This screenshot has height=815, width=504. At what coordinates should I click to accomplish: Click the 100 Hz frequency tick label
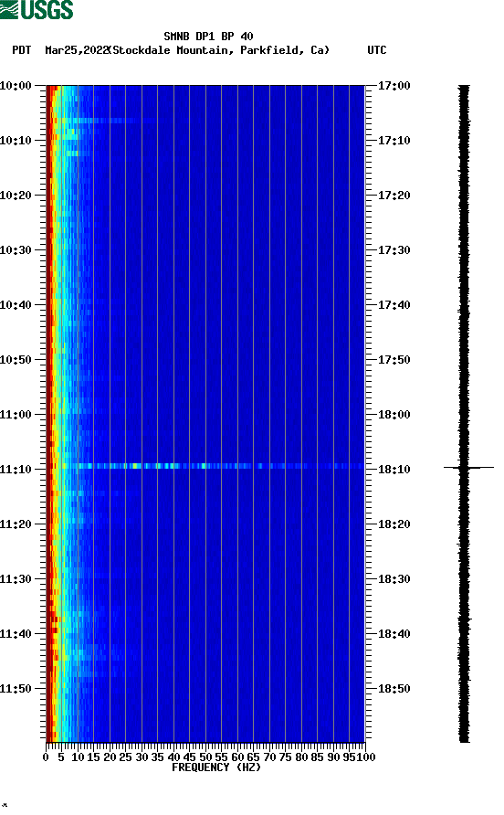point(365,757)
